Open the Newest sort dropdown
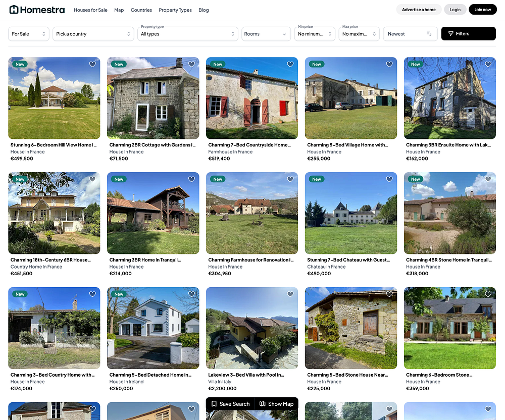This screenshot has height=420, width=505. pos(410,34)
